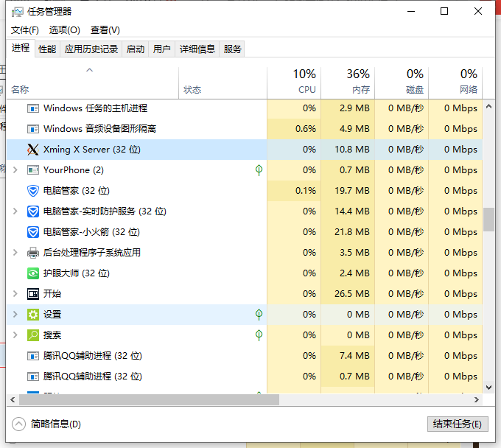Click the 电脑管家-实时防护服务 shield icon
The height and width of the screenshot is (448, 501).
(33, 211)
